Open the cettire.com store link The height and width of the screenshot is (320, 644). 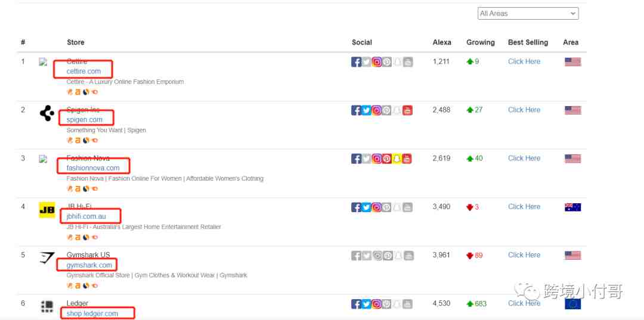83,72
